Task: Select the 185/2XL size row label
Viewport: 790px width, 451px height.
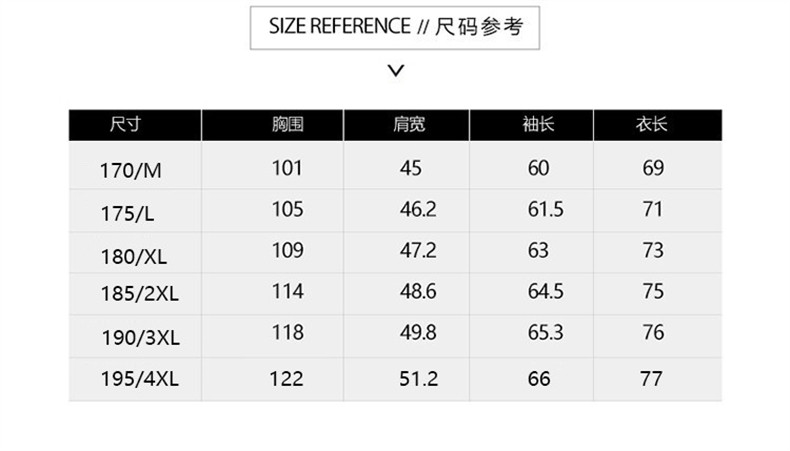Action: (139, 295)
